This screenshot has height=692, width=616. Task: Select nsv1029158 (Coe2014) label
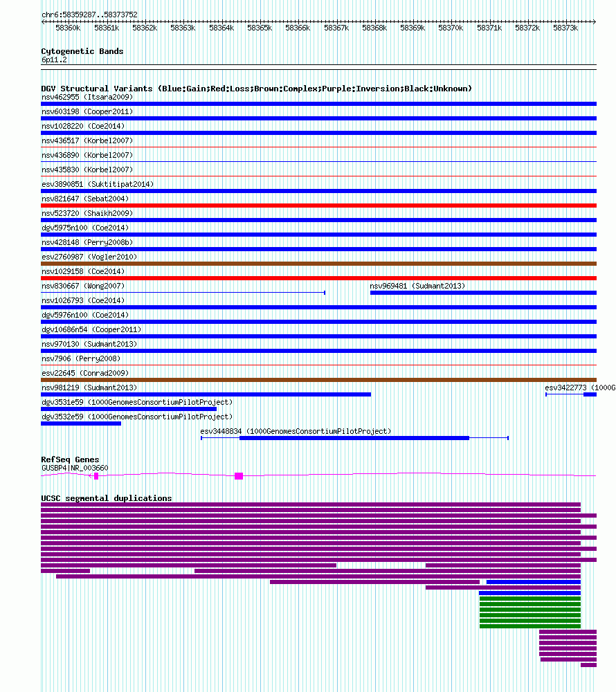click(83, 272)
